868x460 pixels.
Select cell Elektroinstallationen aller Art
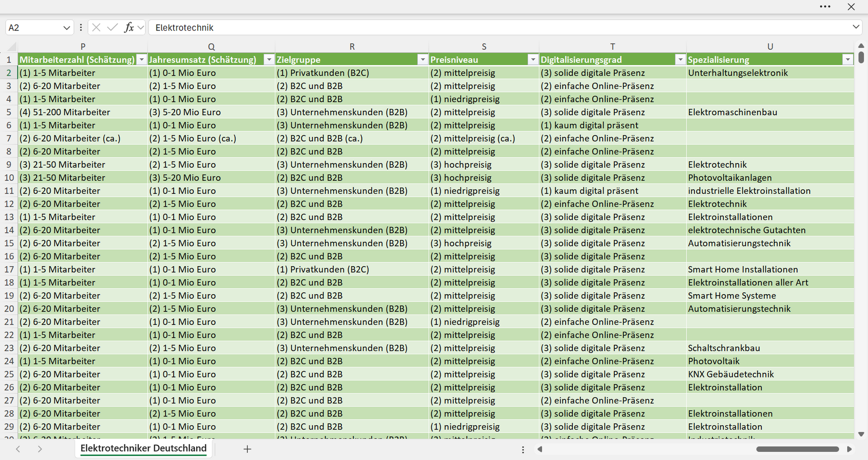(770, 283)
